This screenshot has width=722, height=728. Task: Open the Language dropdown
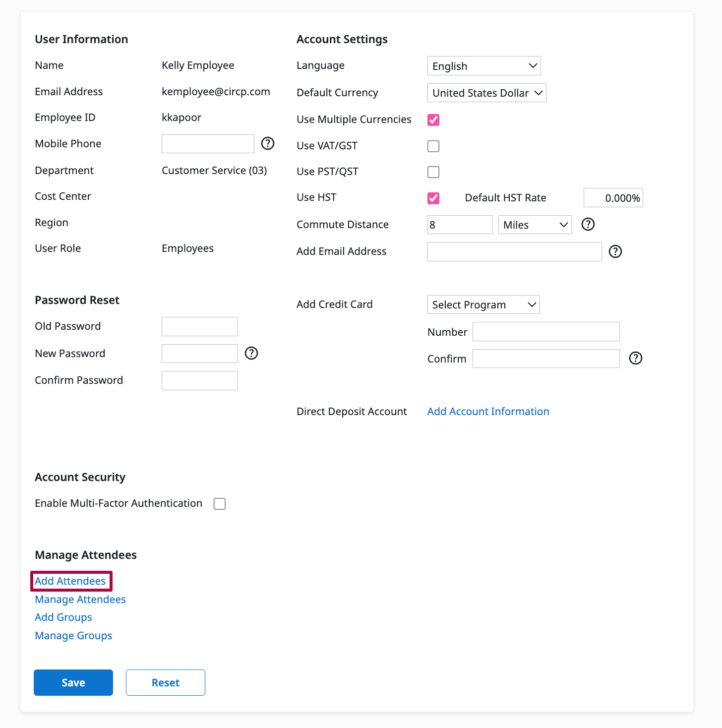coord(483,66)
